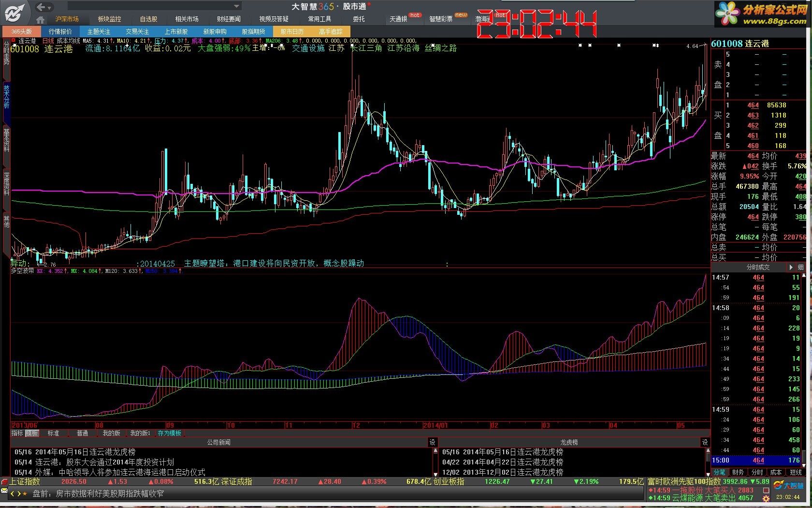
Task: Select the 主题关注 tab
Action: 99,31
